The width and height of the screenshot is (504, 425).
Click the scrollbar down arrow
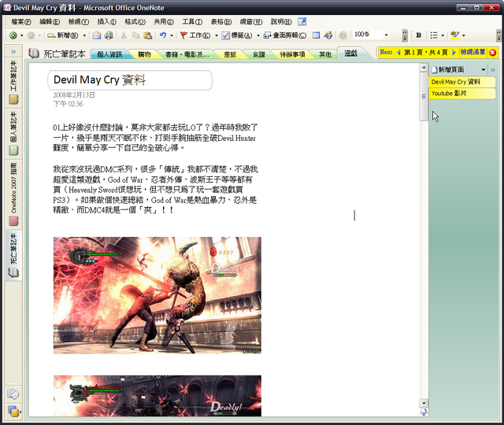tap(424, 403)
